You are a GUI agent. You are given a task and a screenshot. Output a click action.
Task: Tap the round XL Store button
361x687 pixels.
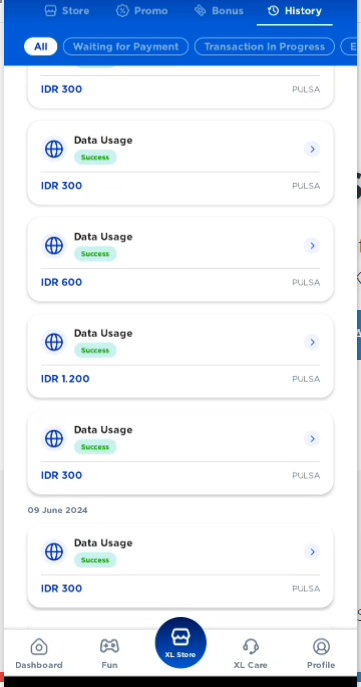pos(180,643)
